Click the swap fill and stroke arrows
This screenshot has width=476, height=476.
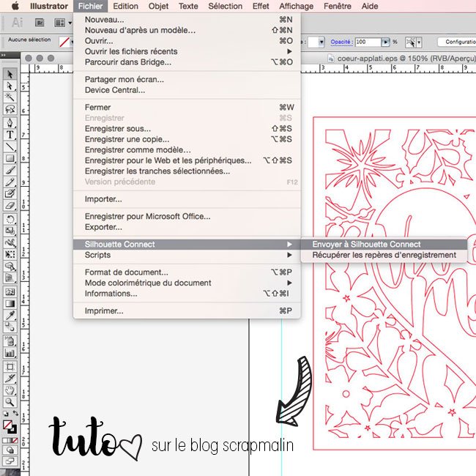15,413
